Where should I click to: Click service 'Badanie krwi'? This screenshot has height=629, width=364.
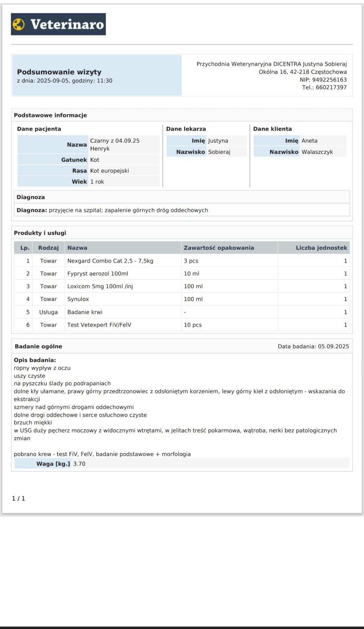coord(85,312)
